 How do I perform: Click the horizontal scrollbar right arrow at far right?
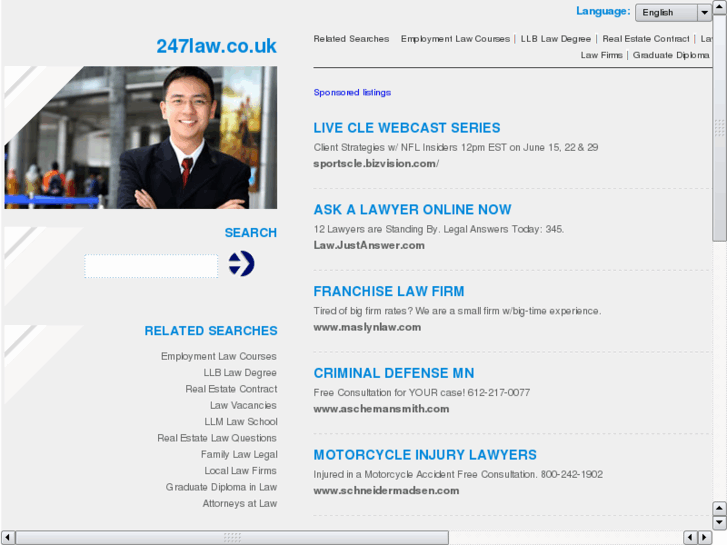[x=705, y=537]
